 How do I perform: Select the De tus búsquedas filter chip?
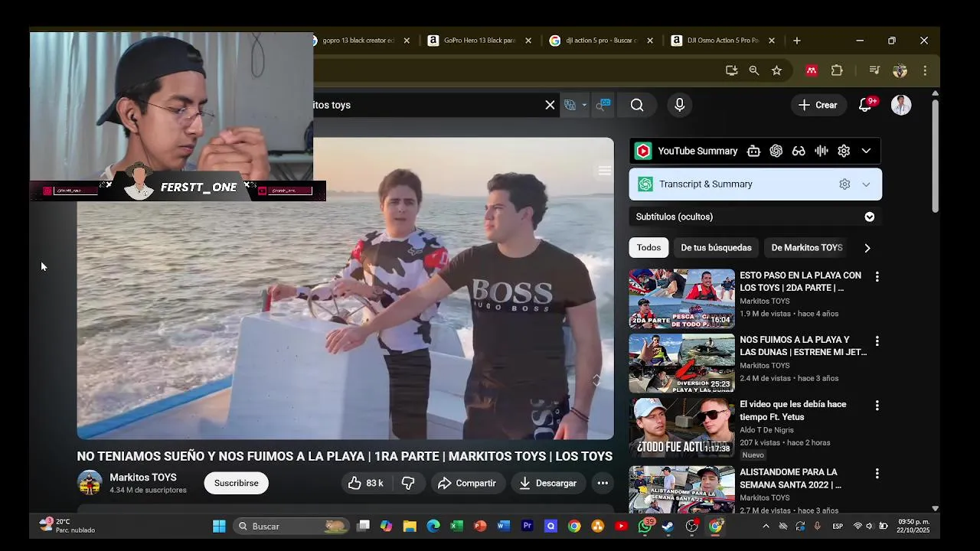[x=716, y=247]
